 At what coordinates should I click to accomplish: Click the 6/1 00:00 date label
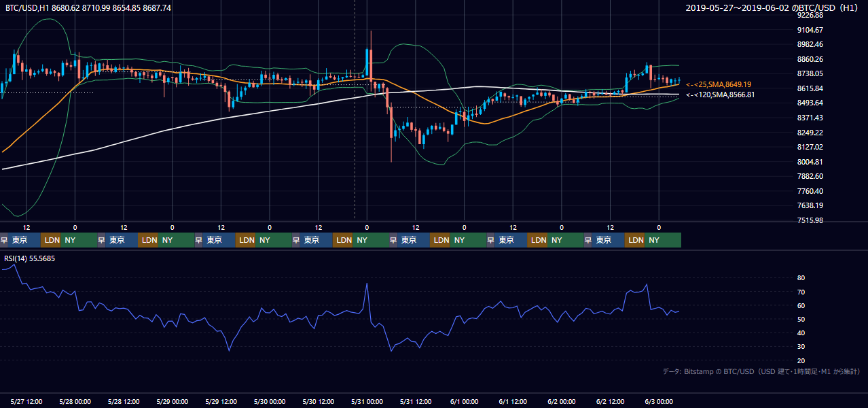[x=465, y=401]
